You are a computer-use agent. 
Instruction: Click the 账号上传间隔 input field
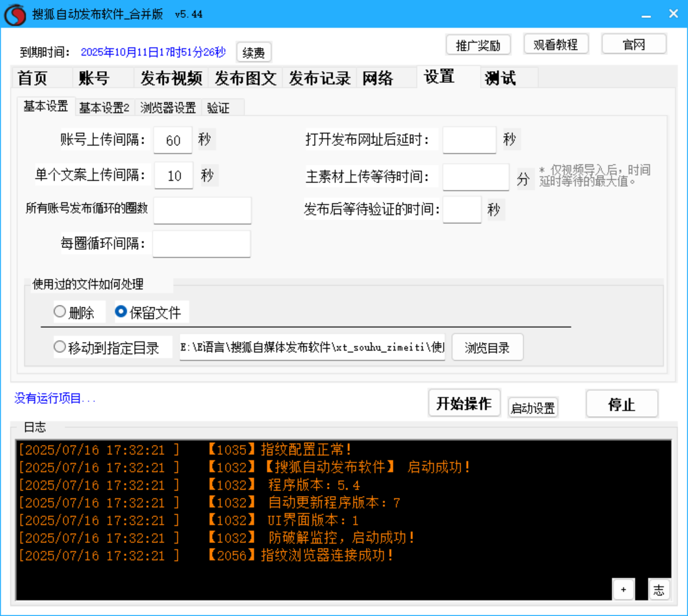click(x=173, y=140)
